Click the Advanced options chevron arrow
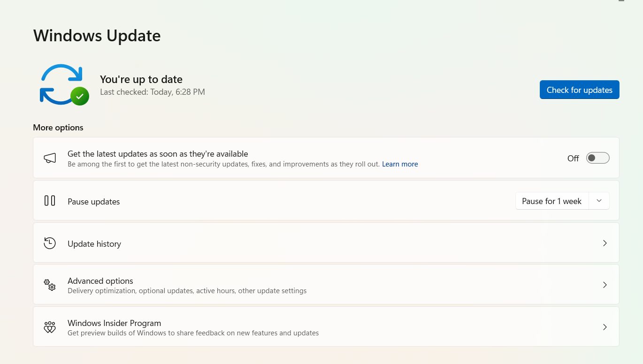This screenshot has height=364, width=643. 605,285
